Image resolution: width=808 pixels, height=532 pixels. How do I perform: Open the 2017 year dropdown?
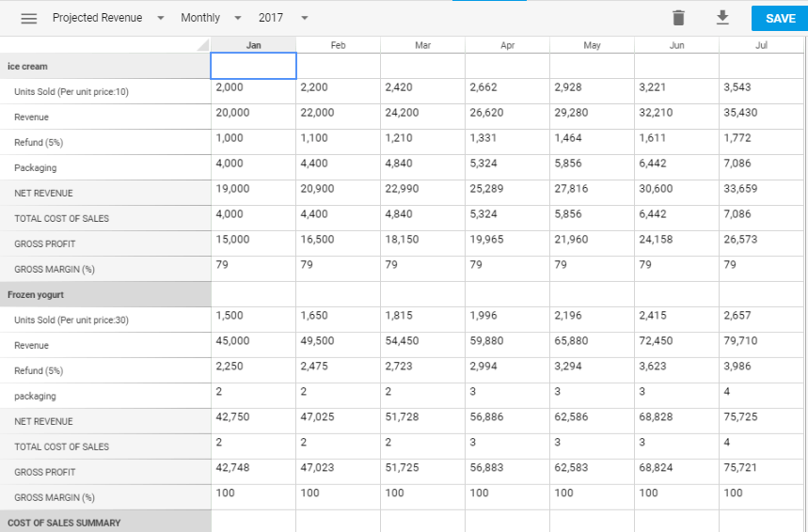[x=283, y=18]
